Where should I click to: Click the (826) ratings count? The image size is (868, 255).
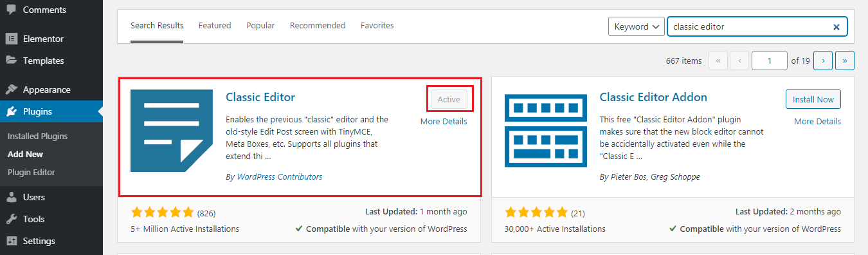pos(206,212)
